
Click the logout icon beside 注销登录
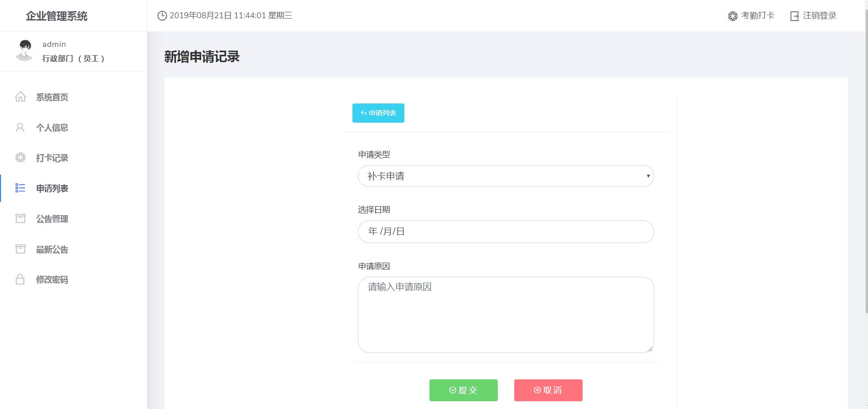795,16
